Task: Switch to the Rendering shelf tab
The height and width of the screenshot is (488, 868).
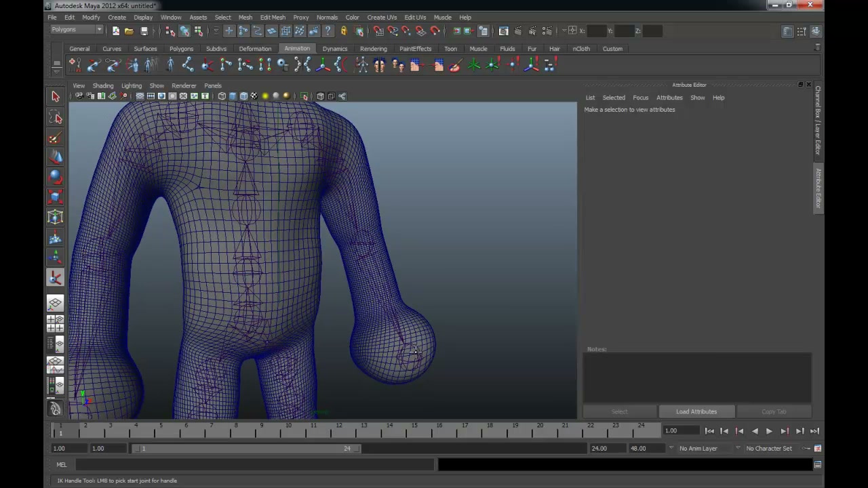Action: point(374,49)
